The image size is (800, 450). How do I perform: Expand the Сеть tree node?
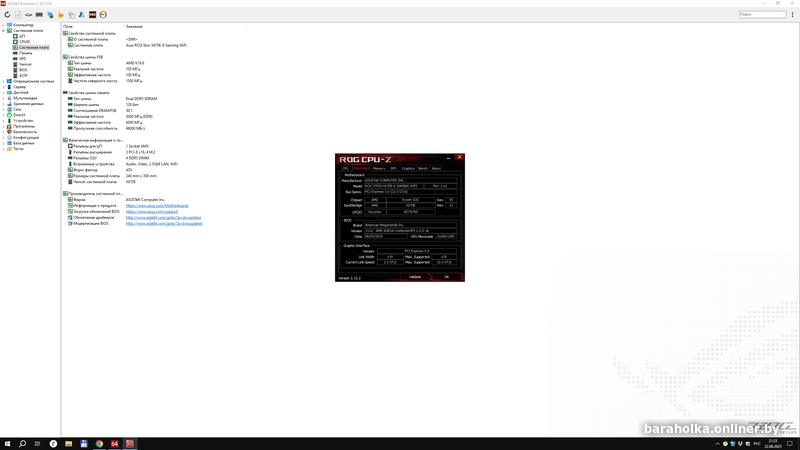pyautogui.click(x=4, y=109)
